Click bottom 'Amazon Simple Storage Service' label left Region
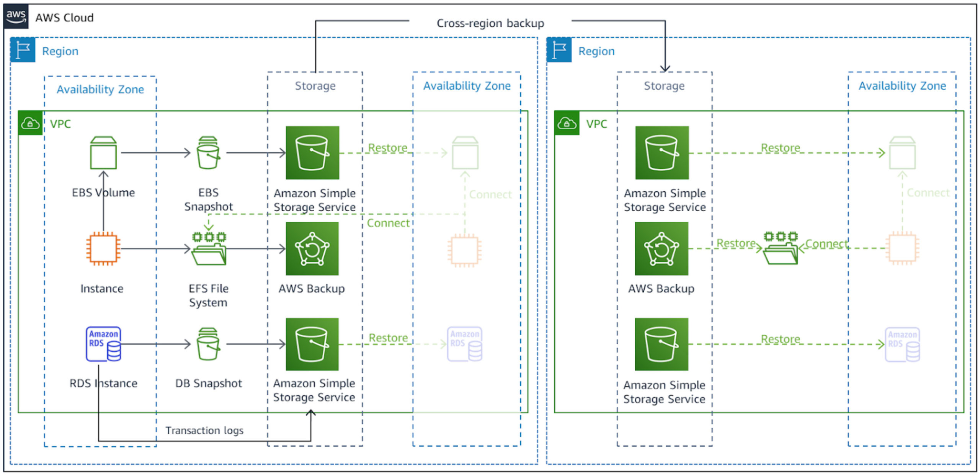 314,390
